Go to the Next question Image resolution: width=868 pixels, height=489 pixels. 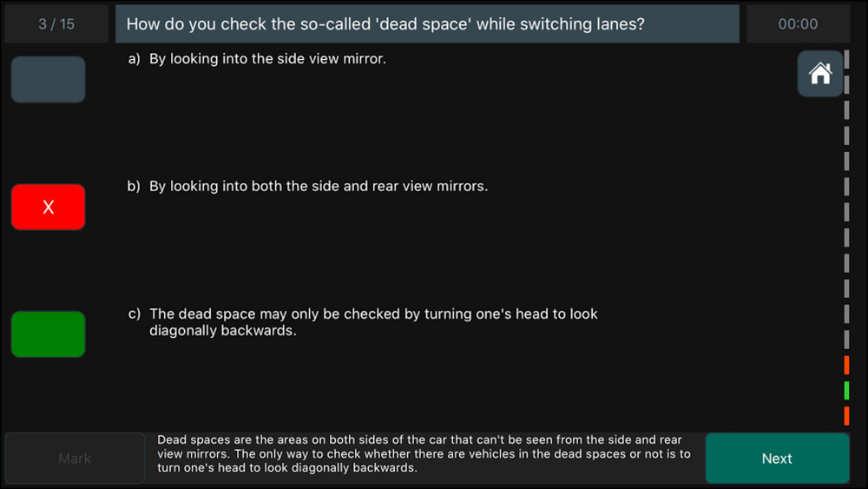[x=777, y=459]
